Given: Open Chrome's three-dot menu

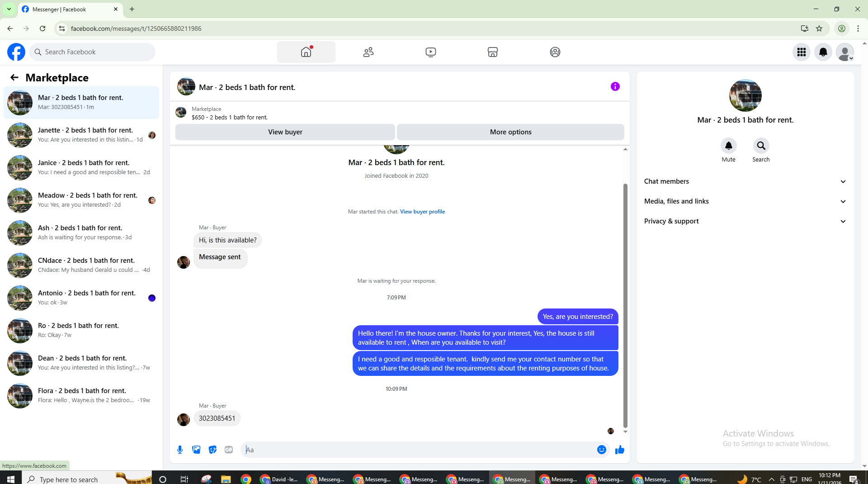Looking at the screenshot, I should pyautogui.click(x=858, y=28).
